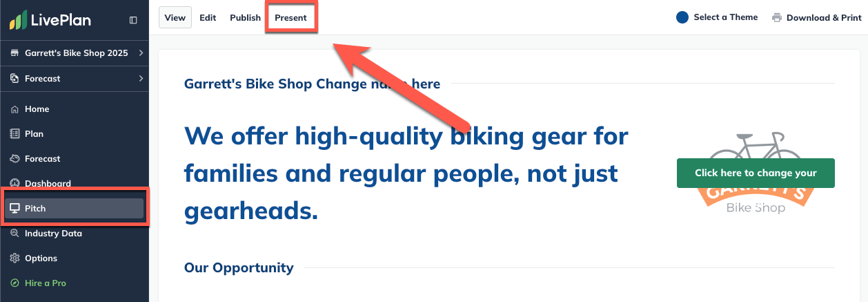This screenshot has width=868, height=302.
Task: Collapse the sidebar with panel icon
Action: point(133,20)
